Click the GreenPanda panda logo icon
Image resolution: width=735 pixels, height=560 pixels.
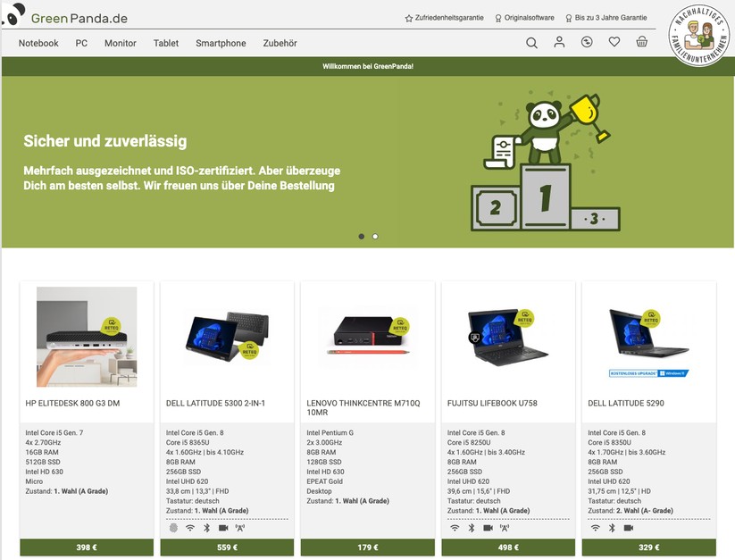click(13, 14)
